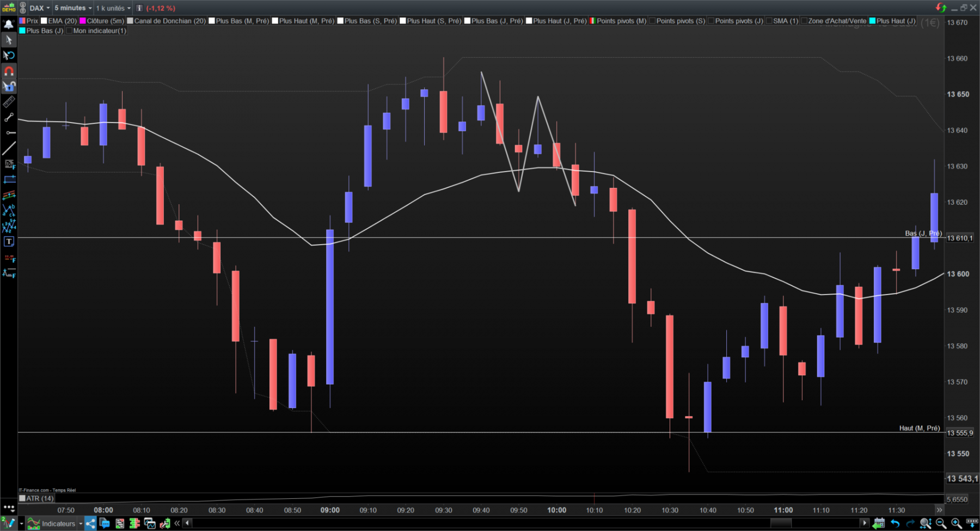Viewport: 980px width, 531px height.
Task: Toggle the EMA (20) checkbox
Action: 44,21
